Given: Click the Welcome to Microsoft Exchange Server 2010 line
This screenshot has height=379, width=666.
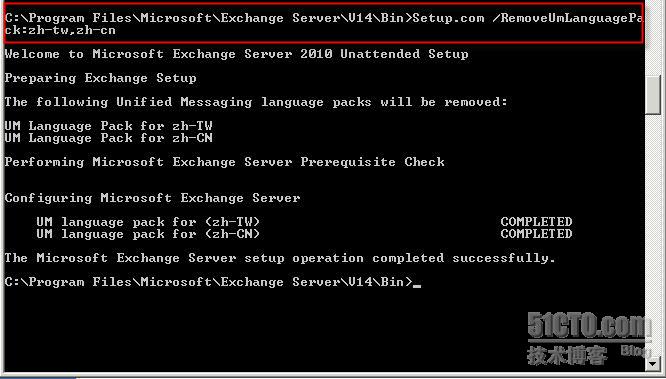Looking at the screenshot, I should point(236,54).
